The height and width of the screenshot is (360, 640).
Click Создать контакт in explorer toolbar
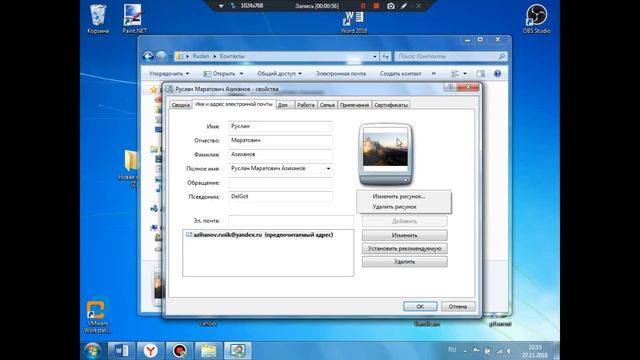point(400,73)
